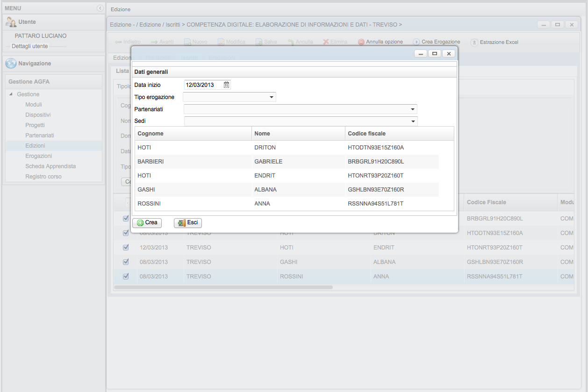Viewport: 588px width, 392px height.
Task: Click the Utente user icon
Action: [11, 22]
